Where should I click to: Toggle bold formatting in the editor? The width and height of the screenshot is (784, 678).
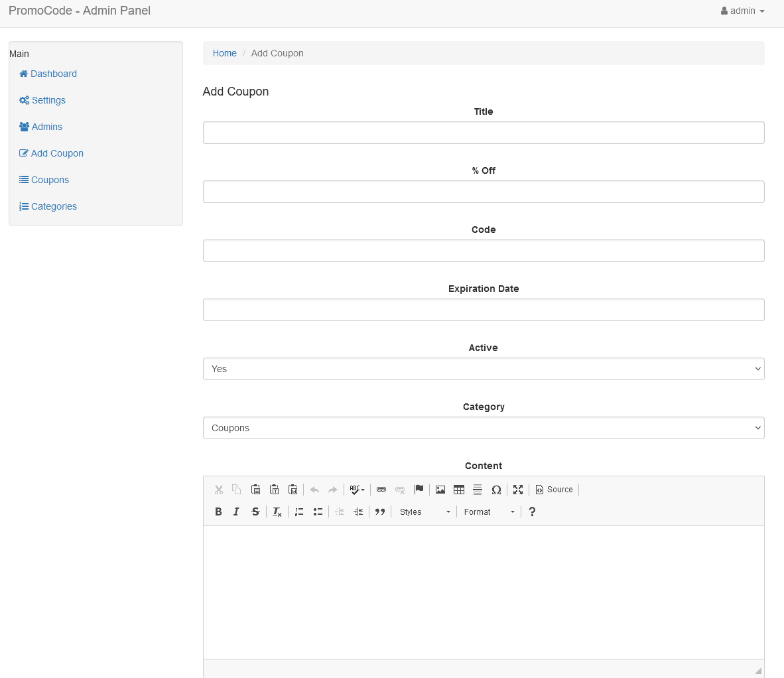(x=218, y=511)
